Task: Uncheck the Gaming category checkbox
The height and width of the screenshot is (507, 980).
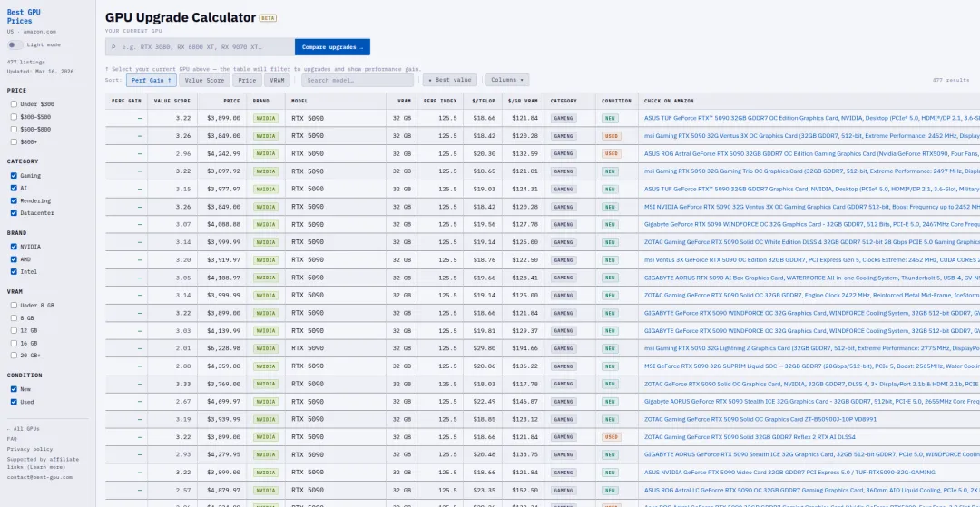Action: (x=14, y=175)
